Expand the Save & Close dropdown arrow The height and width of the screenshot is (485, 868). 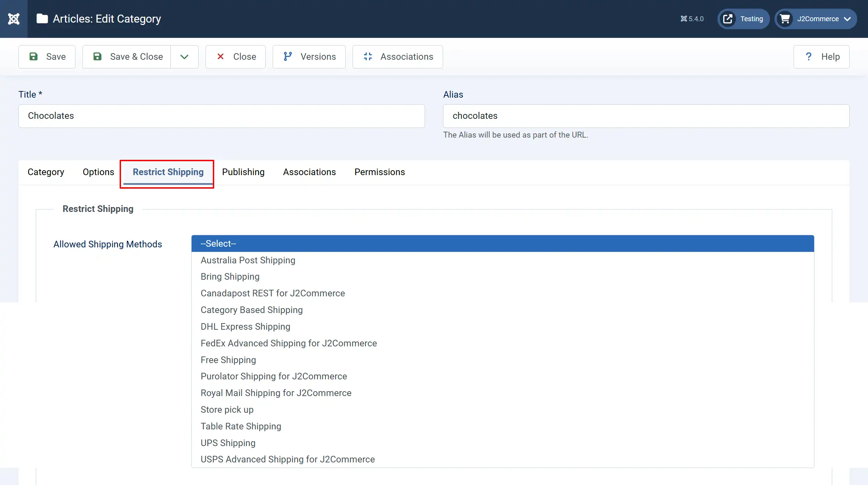pyautogui.click(x=184, y=57)
